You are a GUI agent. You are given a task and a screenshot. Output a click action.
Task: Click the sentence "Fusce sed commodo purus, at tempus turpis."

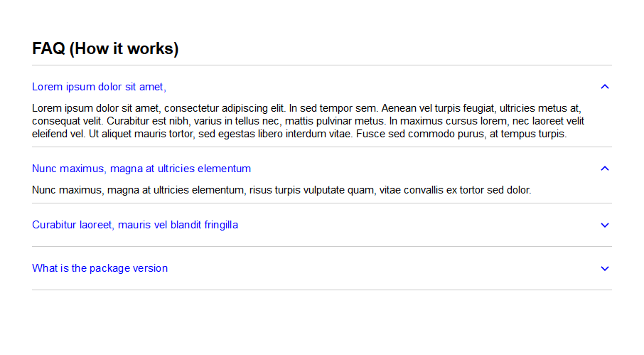coord(461,134)
